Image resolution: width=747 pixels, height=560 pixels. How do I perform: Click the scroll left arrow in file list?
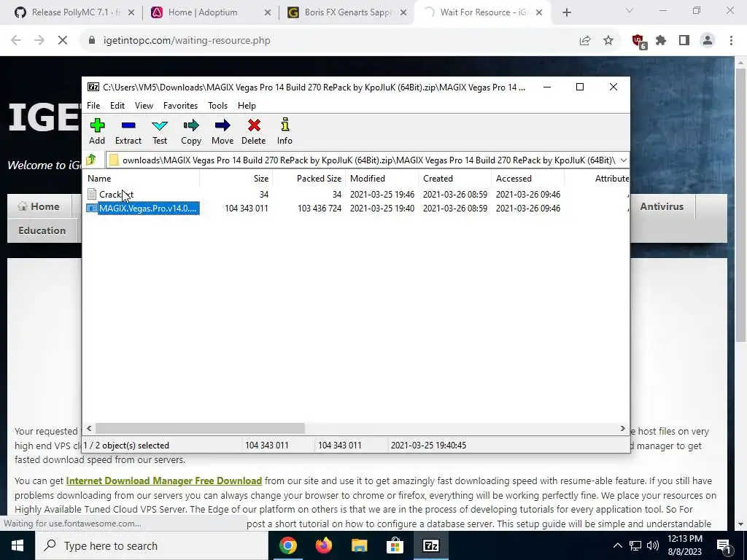pos(90,429)
